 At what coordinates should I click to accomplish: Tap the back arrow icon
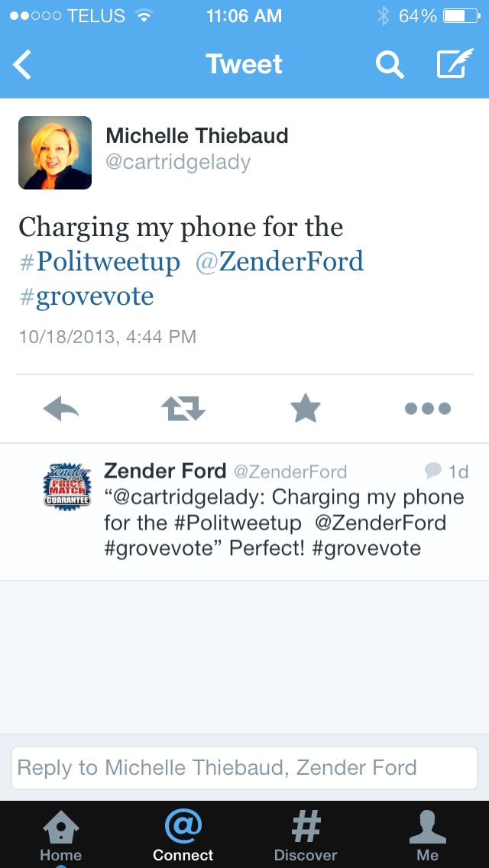click(x=23, y=65)
